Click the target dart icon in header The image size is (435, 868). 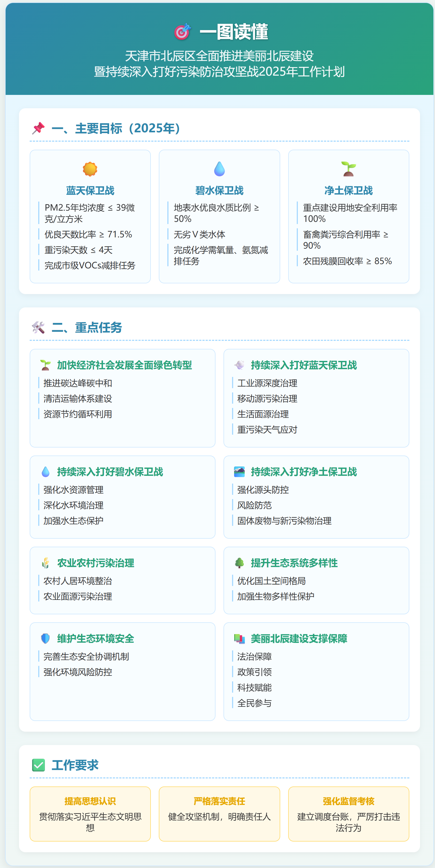tap(182, 32)
